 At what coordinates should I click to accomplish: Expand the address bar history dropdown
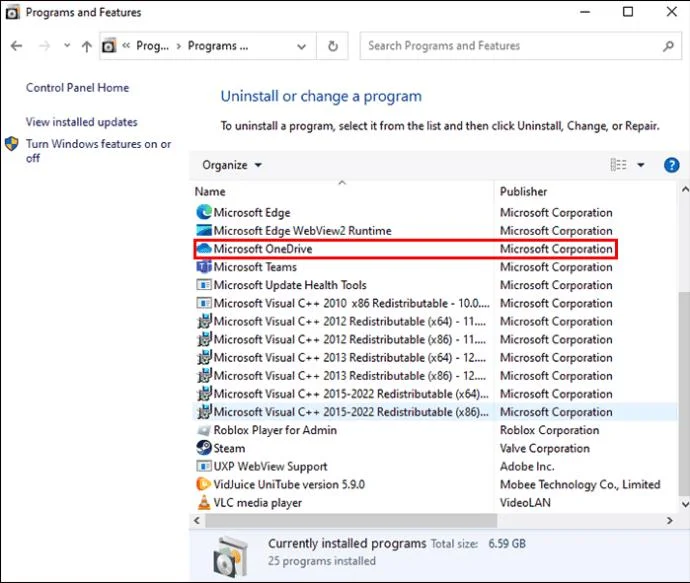coord(301,46)
